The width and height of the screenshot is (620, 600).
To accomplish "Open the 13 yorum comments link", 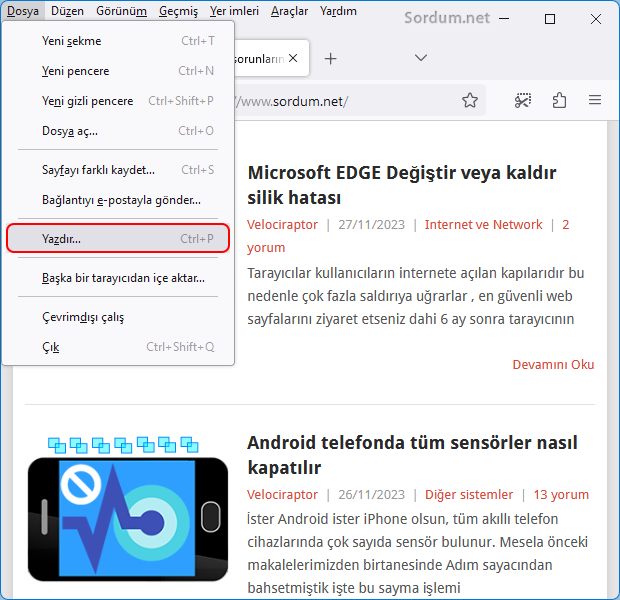I will tap(561, 494).
